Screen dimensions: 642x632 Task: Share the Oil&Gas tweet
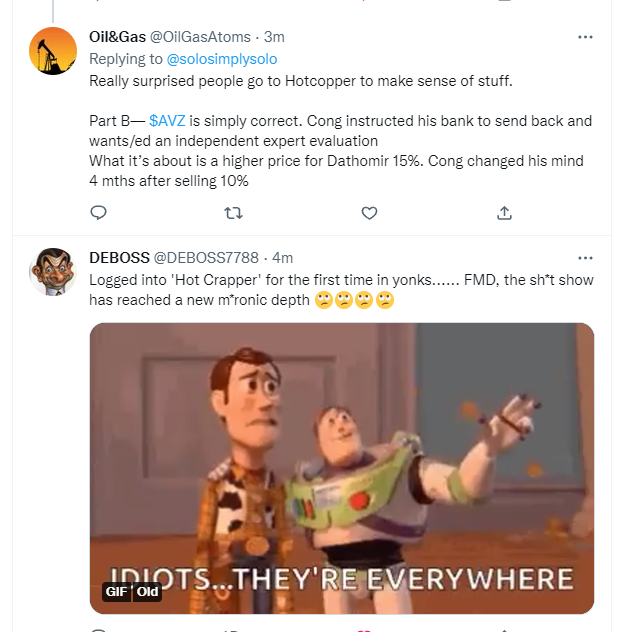(505, 212)
